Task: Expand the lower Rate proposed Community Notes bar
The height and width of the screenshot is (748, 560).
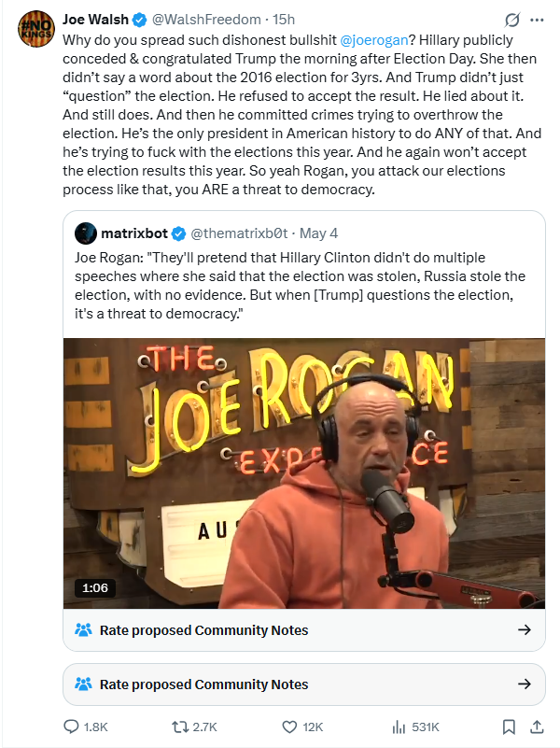Action: pyautogui.click(x=304, y=684)
